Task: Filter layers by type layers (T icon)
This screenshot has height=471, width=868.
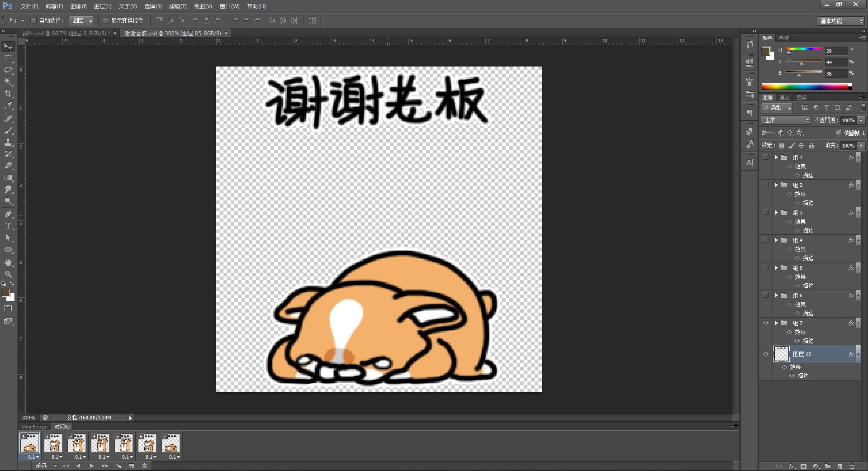Action: tap(826, 108)
